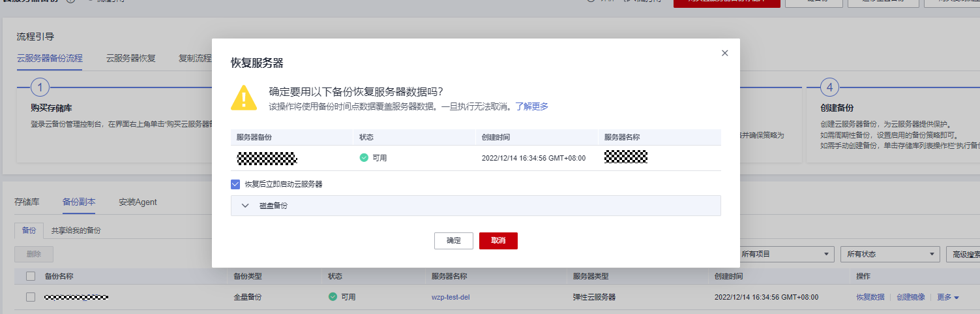Open the 存储库 tab
Image resolution: width=980 pixels, height=314 pixels.
pos(27,202)
